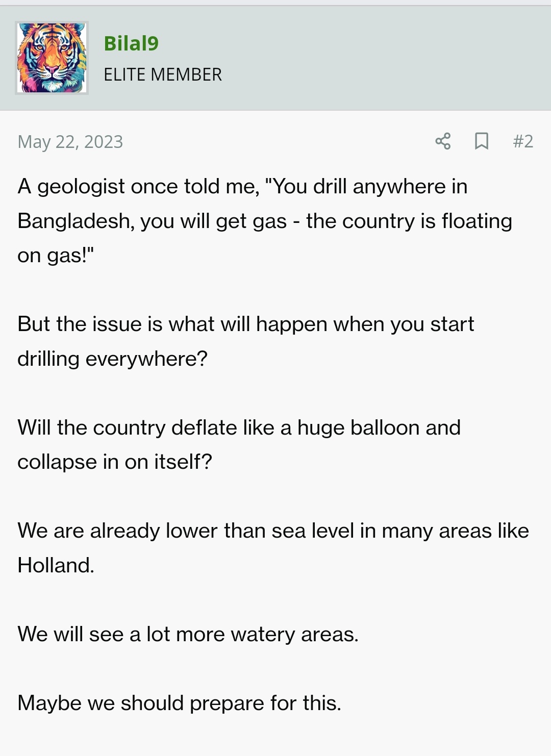Screen dimensions: 551x756
Task: Tap the share icon on post #2
Action: (443, 141)
